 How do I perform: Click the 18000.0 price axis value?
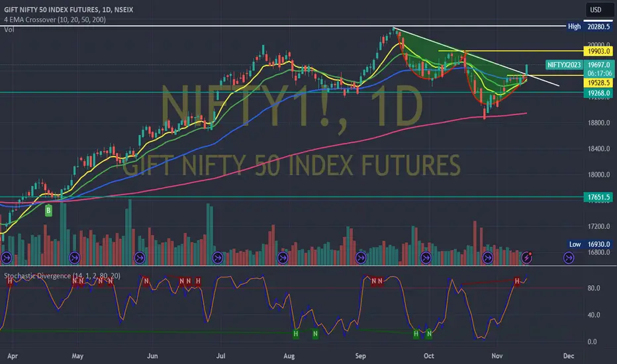tap(598, 175)
